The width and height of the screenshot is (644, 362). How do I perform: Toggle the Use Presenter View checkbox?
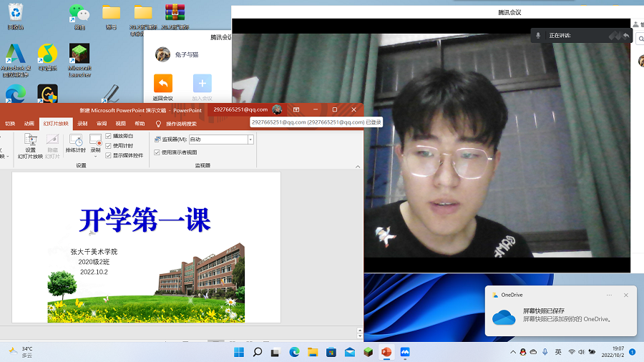click(157, 152)
